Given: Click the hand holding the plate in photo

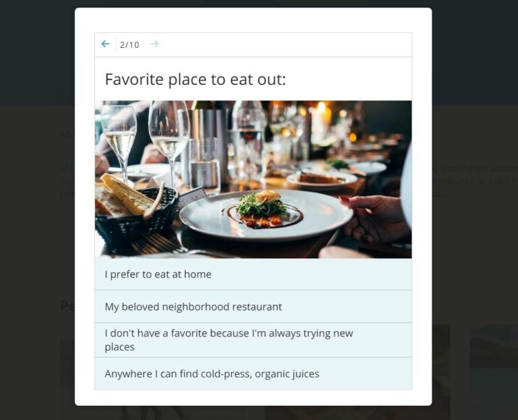Looking at the screenshot, I should click(x=374, y=217).
